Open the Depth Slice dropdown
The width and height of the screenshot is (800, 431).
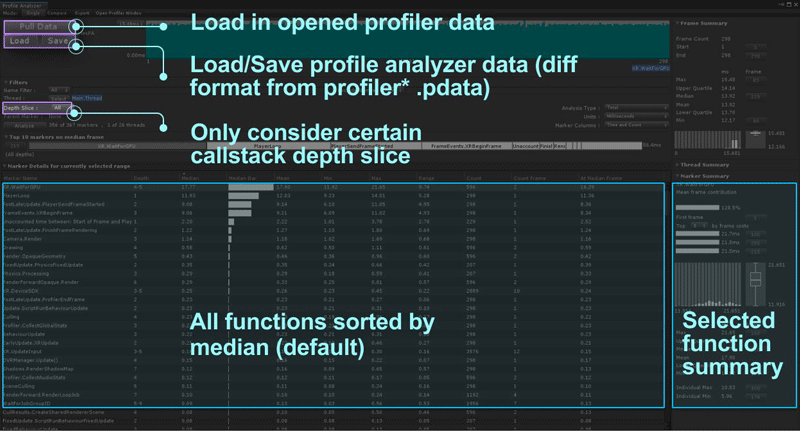[x=58, y=107]
